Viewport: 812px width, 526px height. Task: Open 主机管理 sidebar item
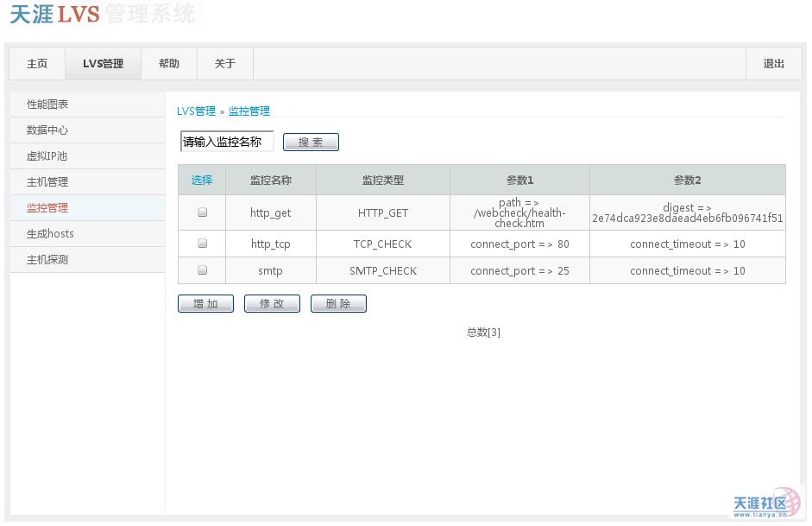[x=47, y=182]
